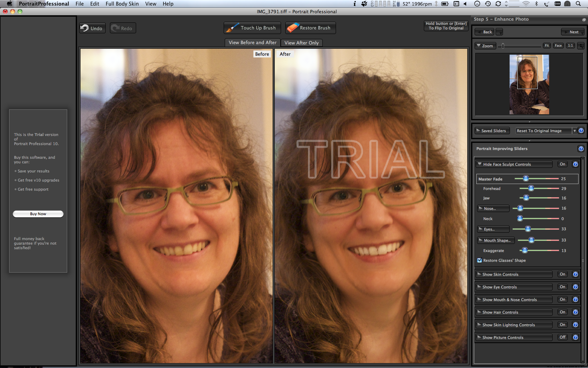
Task: Open help for Mouth & Nose Controls
Action: (575, 299)
